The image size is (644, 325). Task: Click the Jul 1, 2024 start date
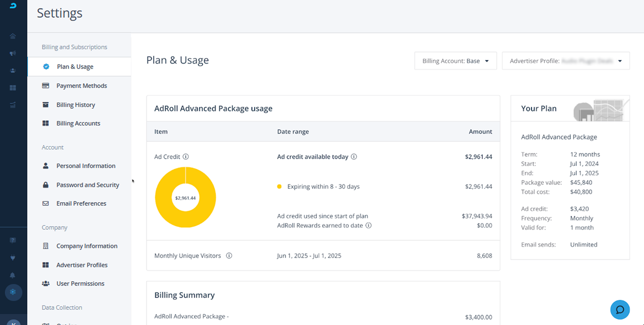coord(584,164)
